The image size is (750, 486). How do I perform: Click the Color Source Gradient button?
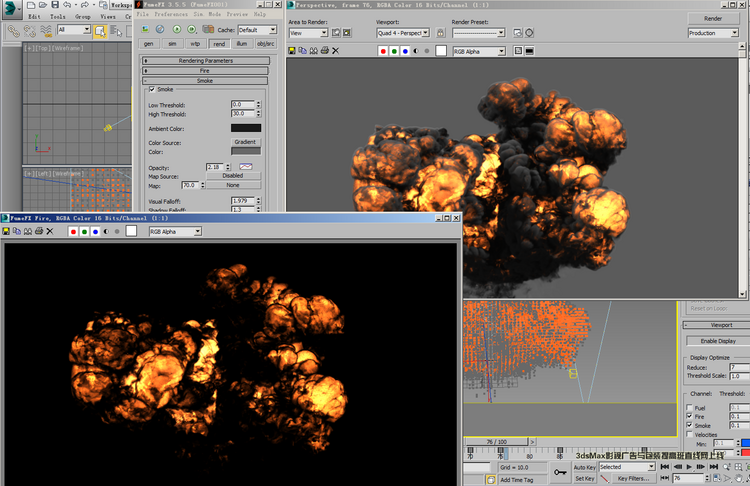tap(245, 142)
